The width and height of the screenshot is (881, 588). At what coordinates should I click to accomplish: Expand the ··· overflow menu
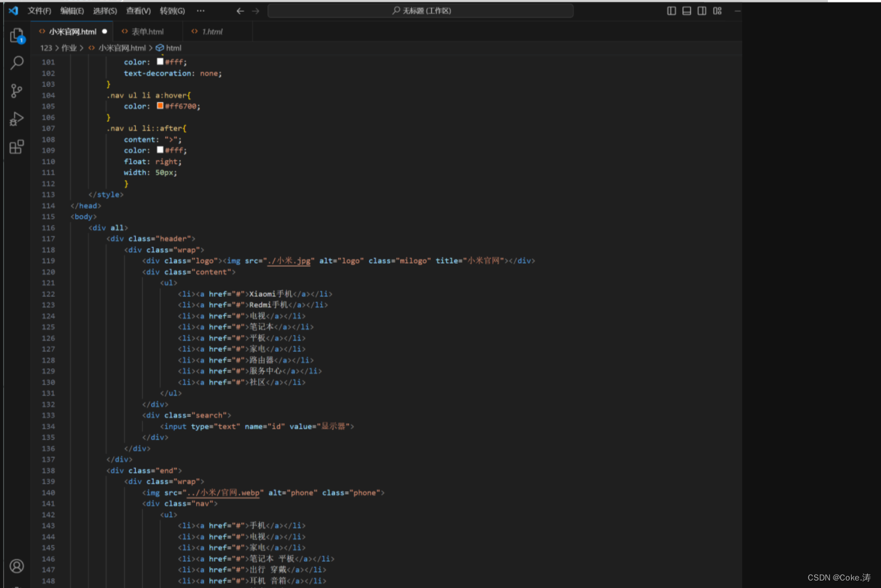tap(201, 11)
